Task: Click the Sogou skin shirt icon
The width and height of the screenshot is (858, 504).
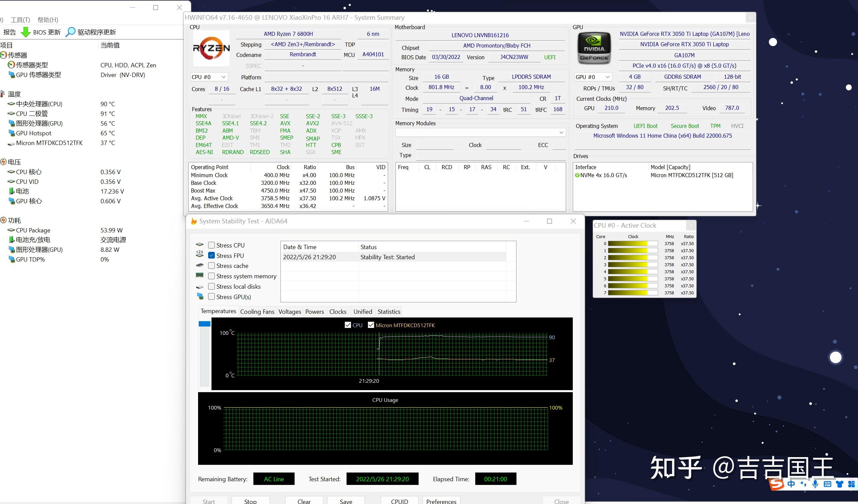Action: tap(840, 484)
